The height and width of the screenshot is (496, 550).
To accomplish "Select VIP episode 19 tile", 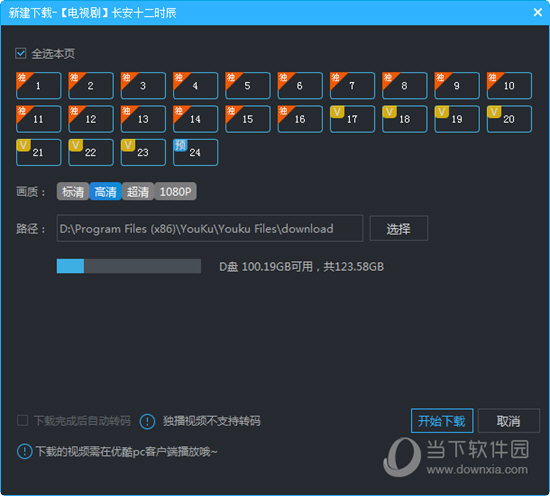I will [457, 119].
